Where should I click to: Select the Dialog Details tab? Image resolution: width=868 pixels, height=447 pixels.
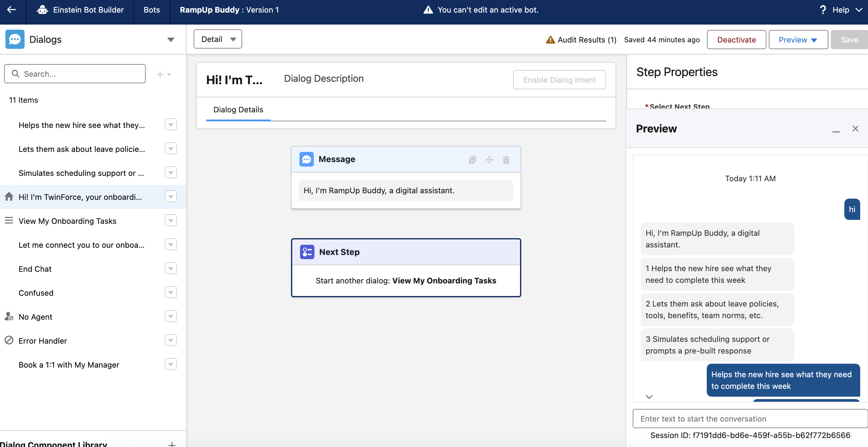coord(238,109)
